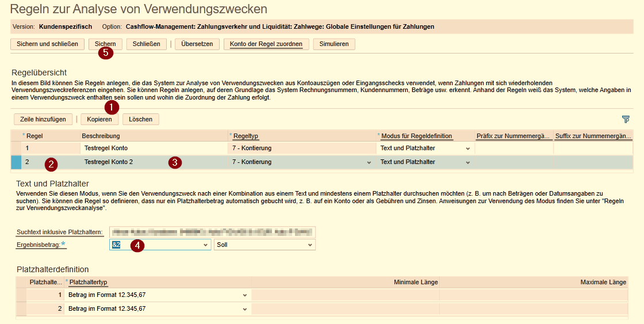This screenshot has height=324, width=644.
Task: Click Präfix zur Nummernergä... column header
Action: click(513, 136)
